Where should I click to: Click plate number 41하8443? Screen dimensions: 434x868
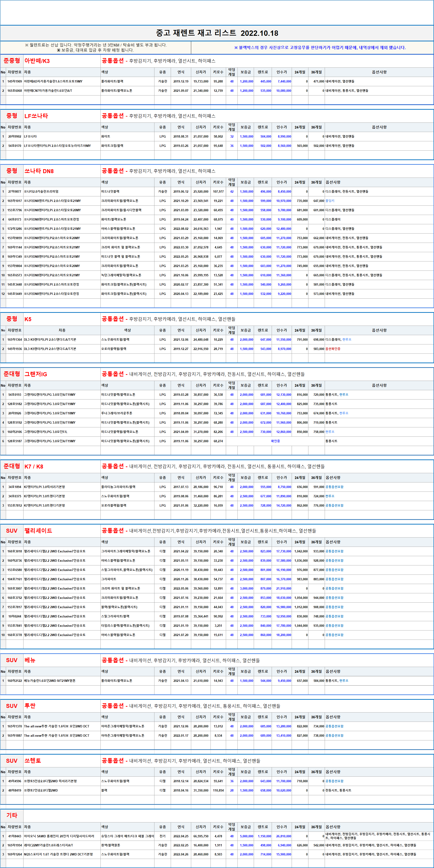pos(14,836)
